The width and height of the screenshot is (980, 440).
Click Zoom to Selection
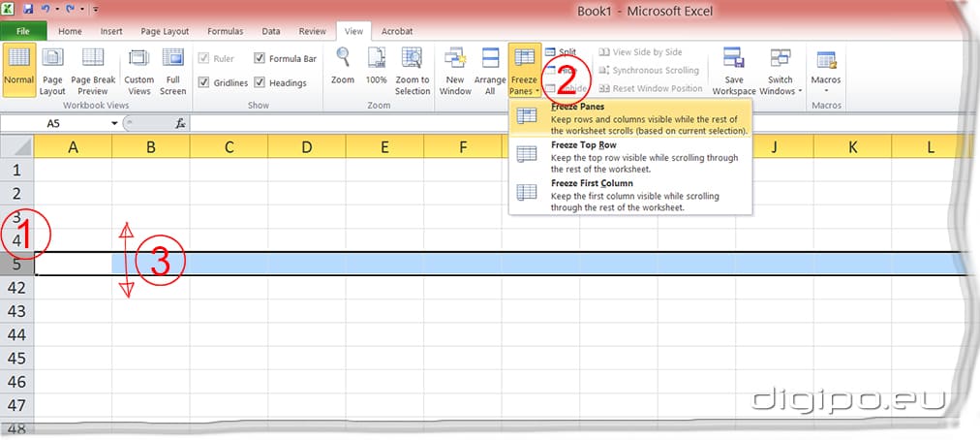[413, 72]
